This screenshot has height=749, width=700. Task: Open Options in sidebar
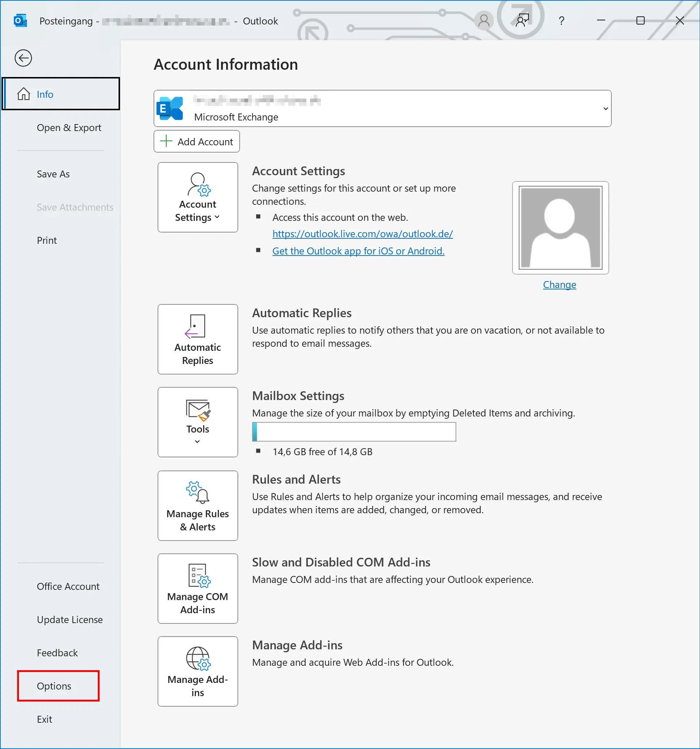click(54, 686)
